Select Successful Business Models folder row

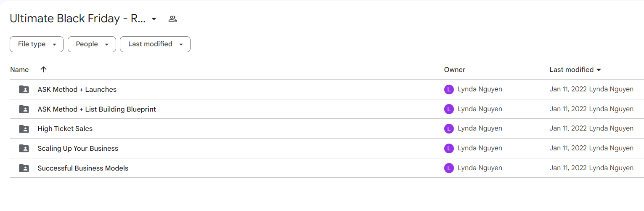(326, 168)
